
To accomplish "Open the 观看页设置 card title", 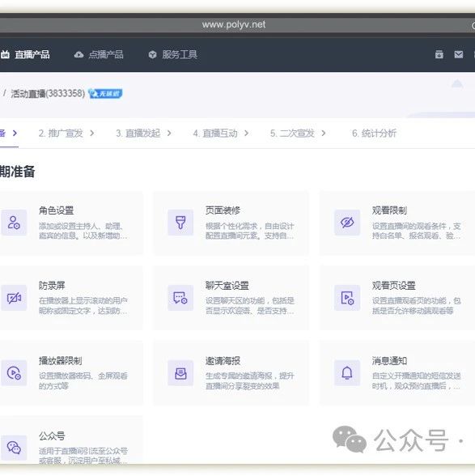I will [x=393, y=286].
